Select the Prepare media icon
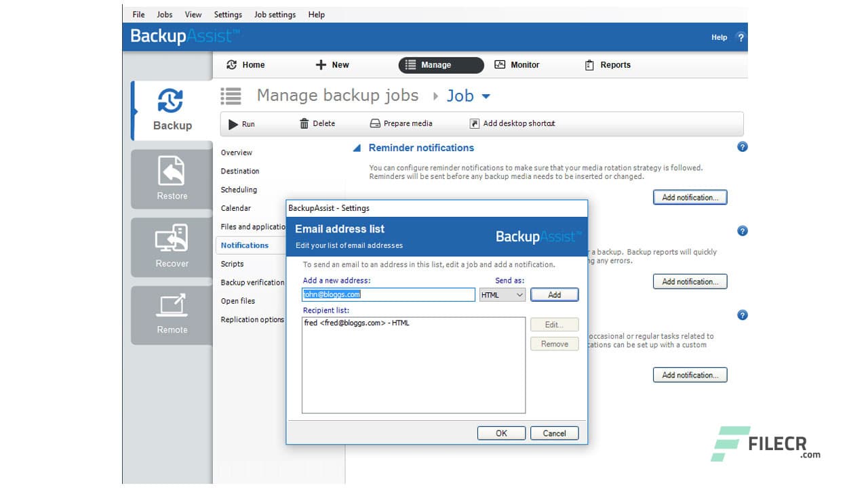 pyautogui.click(x=374, y=123)
